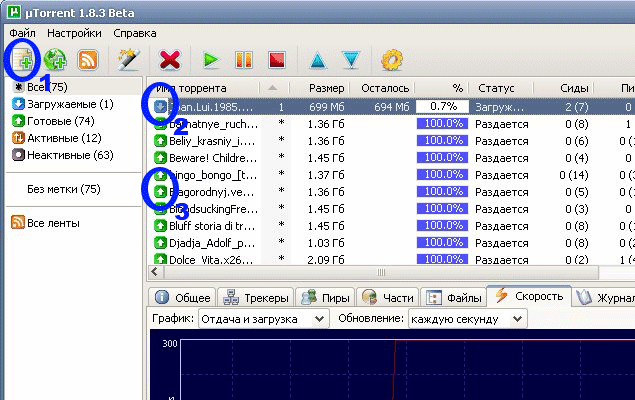Click horizontal scrollbar left arrow

point(155,272)
